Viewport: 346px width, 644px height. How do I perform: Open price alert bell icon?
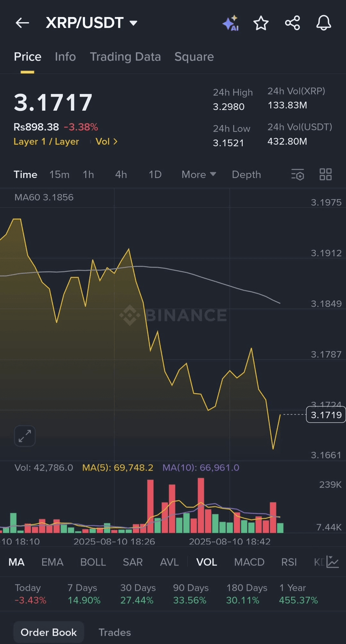[323, 23]
